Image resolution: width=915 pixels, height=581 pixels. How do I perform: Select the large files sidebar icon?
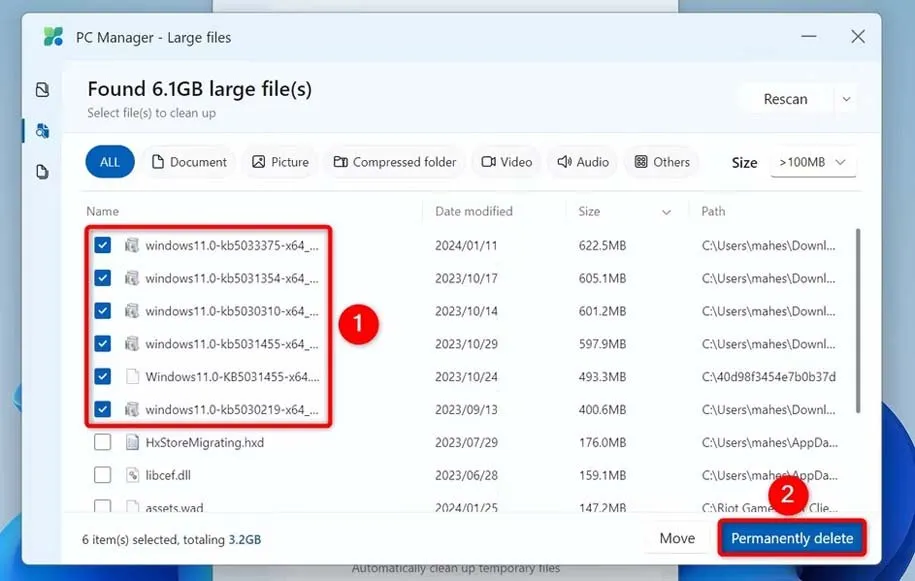[x=42, y=131]
